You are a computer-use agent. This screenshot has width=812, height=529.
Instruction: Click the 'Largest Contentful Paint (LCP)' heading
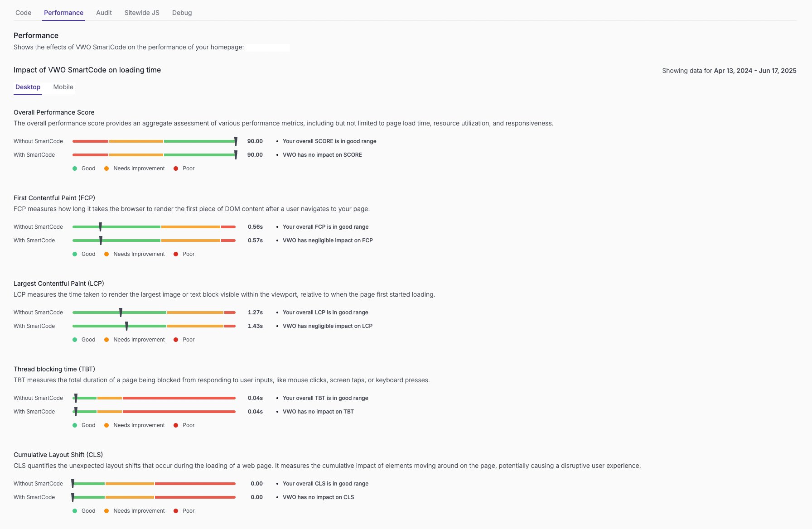59,284
